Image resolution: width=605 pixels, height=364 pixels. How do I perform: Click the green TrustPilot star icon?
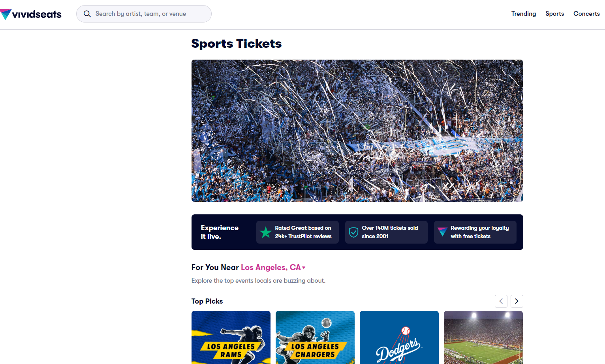[x=266, y=232]
